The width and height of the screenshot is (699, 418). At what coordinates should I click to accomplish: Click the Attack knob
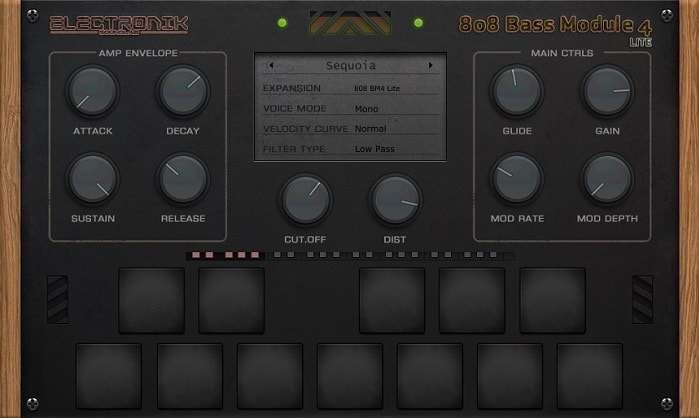click(93, 91)
